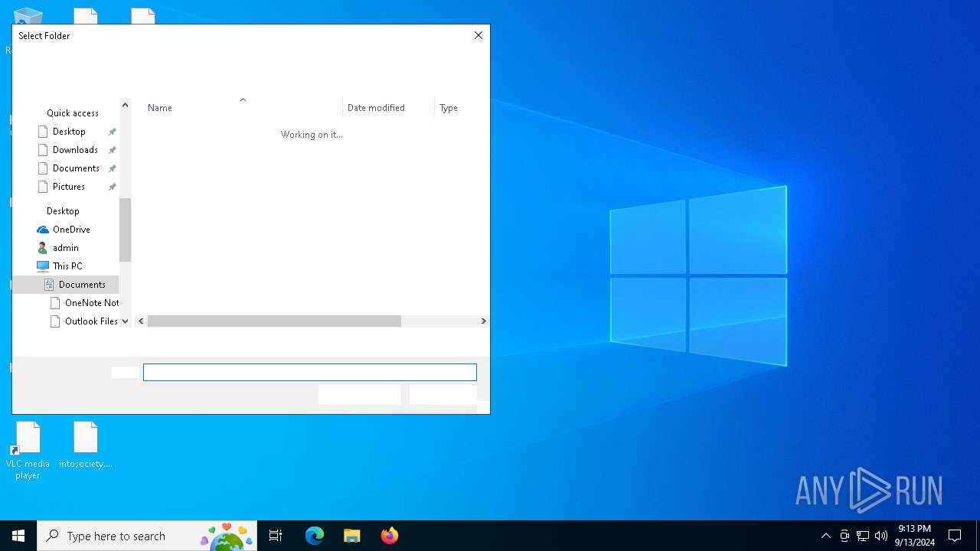Click the Desktop tree heading
This screenshot has width=980, height=551.
tap(63, 211)
